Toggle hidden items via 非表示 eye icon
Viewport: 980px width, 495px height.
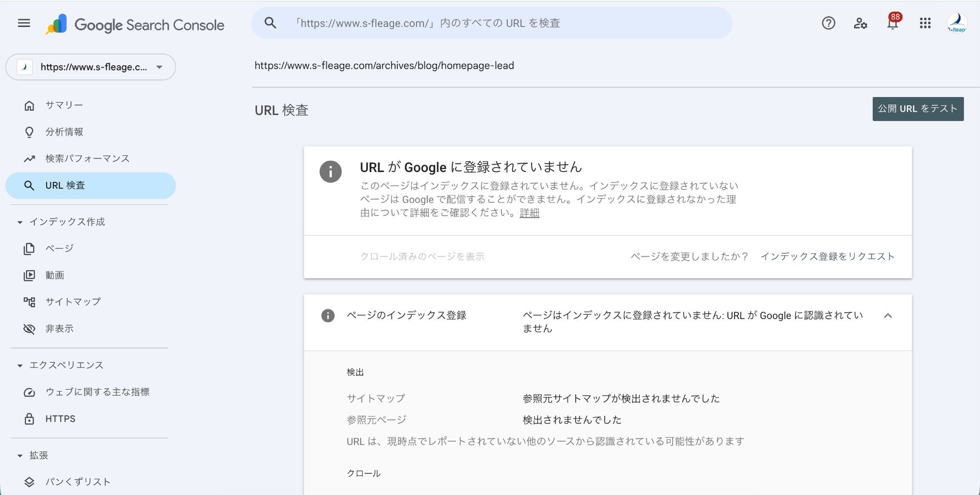coord(30,328)
